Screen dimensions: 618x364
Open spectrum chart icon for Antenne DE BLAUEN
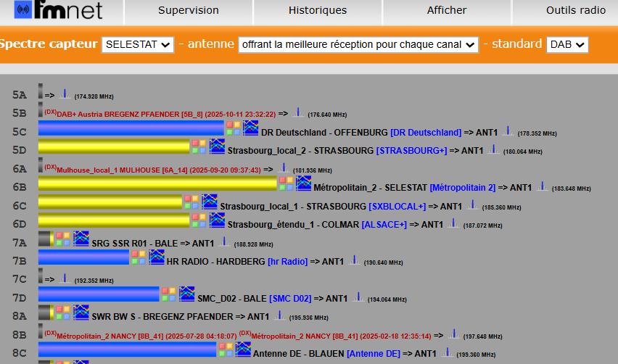[243, 349]
